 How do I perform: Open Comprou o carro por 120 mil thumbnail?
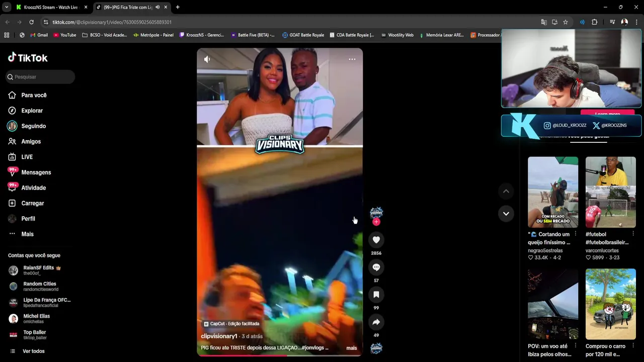611,304
